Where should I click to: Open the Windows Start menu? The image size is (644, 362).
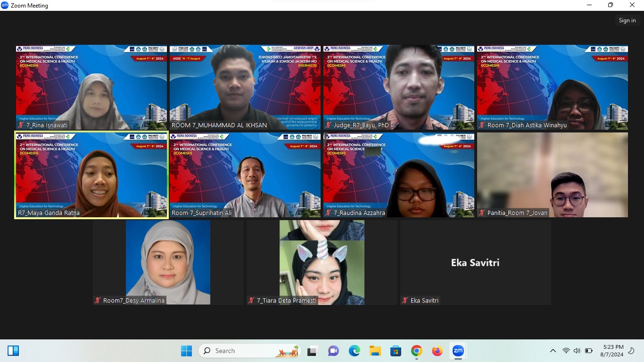[x=186, y=351]
